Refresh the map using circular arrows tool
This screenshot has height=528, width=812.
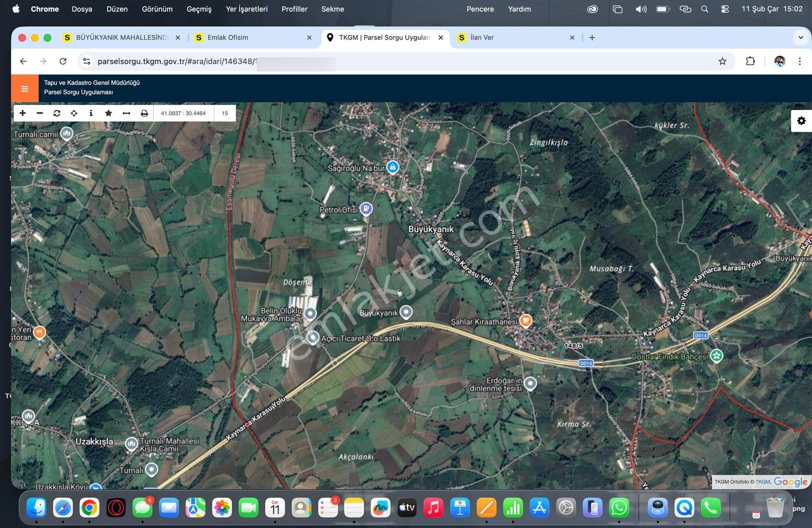click(x=57, y=113)
